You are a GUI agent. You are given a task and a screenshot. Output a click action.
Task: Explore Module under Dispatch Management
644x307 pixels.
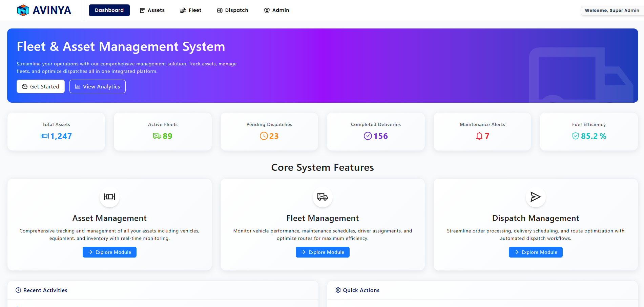(535, 252)
